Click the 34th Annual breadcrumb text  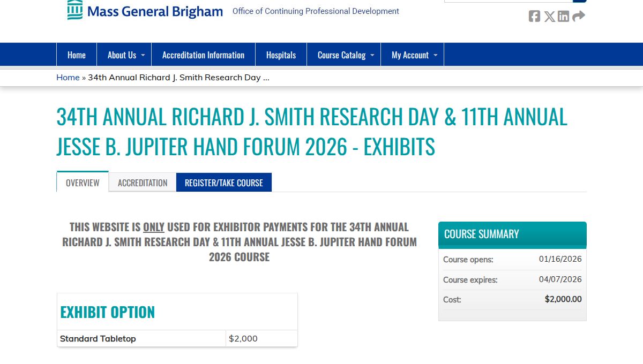pos(178,77)
